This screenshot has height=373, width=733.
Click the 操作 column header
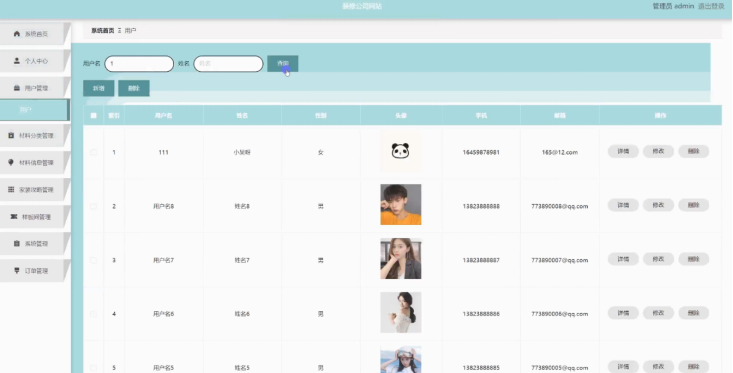[660, 115]
